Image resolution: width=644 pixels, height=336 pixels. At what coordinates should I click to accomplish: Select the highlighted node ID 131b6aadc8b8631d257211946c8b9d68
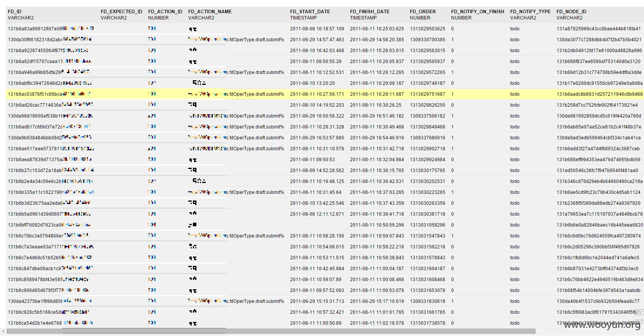599,94
